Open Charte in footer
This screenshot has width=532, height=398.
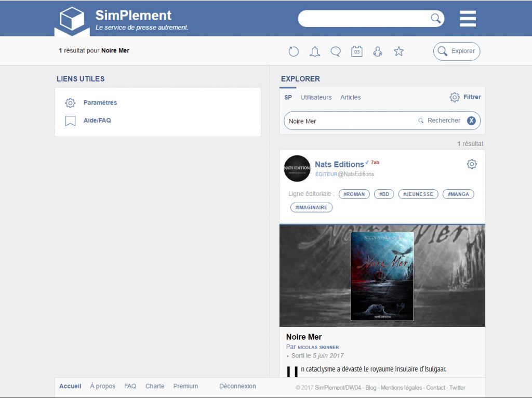(155, 386)
